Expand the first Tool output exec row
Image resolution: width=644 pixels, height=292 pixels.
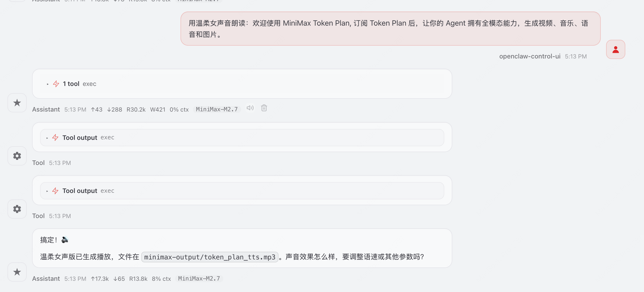[47, 138]
